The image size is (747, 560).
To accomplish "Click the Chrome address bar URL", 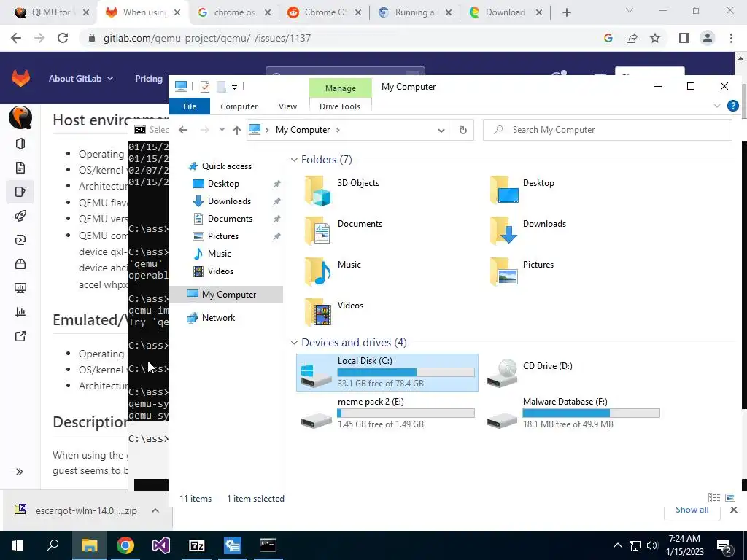I will (206, 38).
